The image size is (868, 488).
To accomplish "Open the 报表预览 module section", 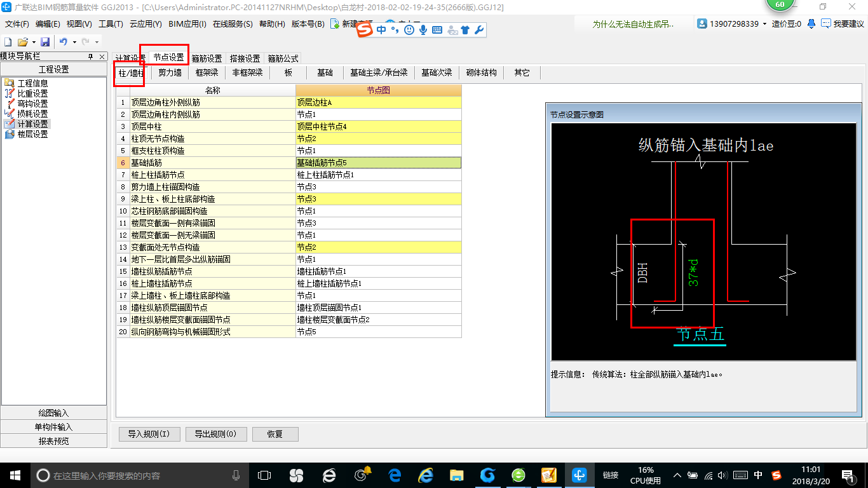I will click(x=53, y=441).
